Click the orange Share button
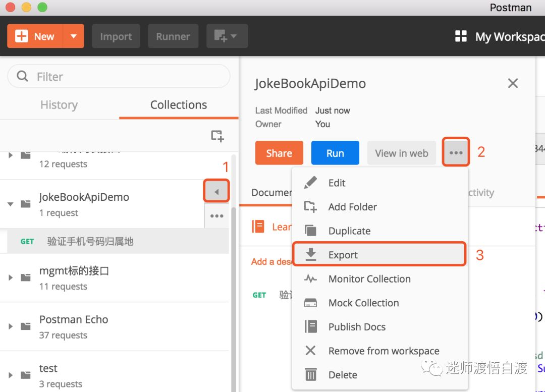This screenshot has height=392, width=545. point(279,153)
